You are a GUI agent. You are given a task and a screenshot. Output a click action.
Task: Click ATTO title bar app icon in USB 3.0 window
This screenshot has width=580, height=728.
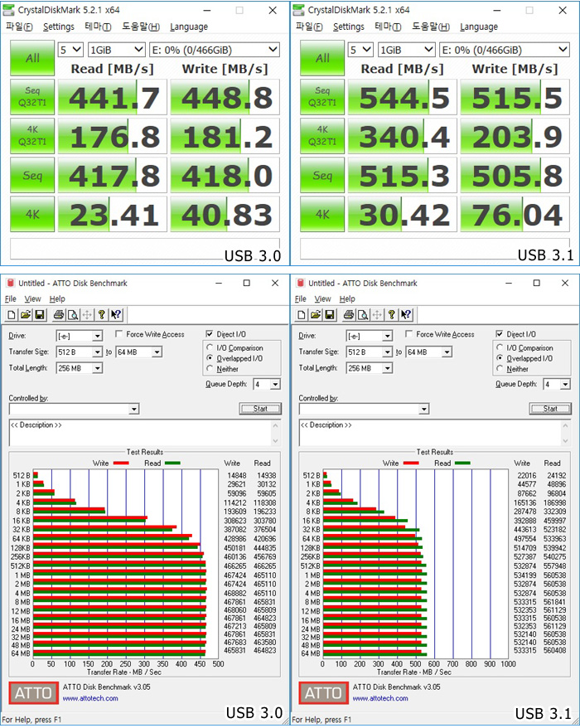click(10, 284)
